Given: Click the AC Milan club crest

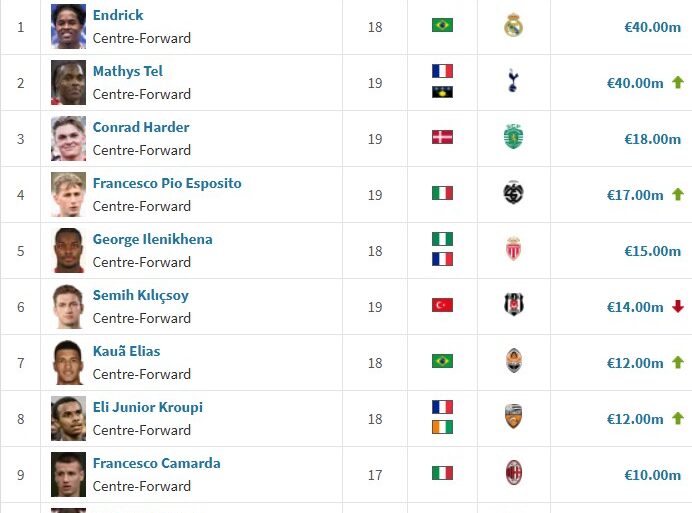Looking at the screenshot, I should pos(514,473).
